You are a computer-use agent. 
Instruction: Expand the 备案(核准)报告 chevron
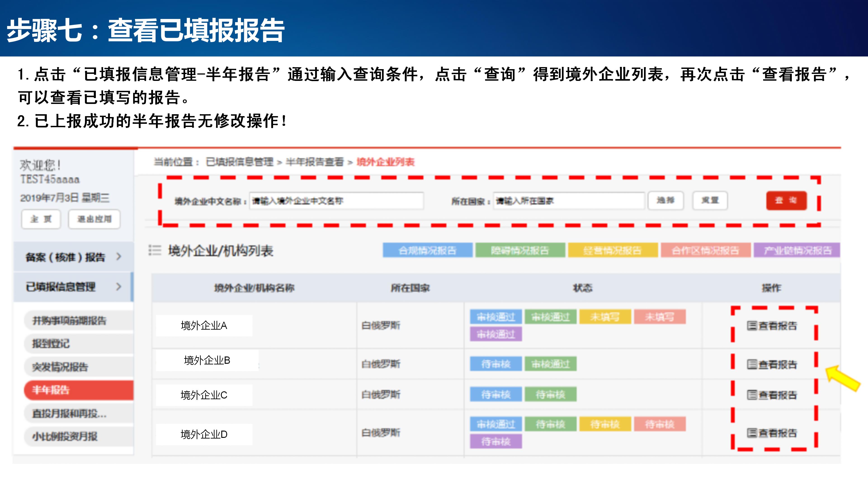(119, 257)
